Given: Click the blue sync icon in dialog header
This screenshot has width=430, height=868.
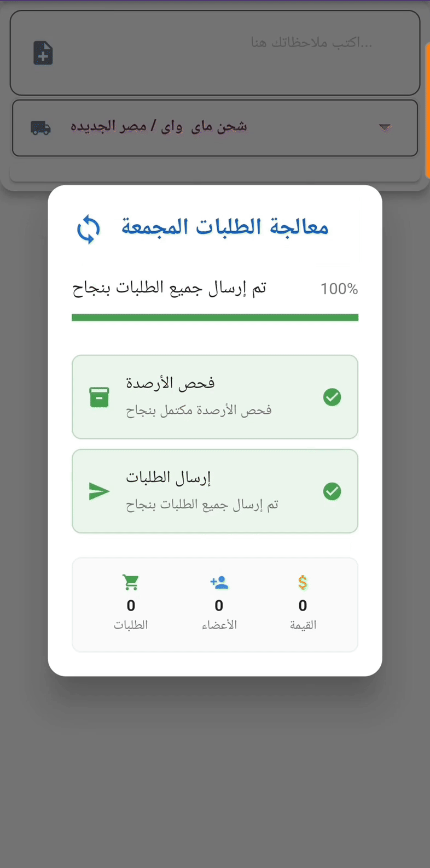Looking at the screenshot, I should (89, 229).
